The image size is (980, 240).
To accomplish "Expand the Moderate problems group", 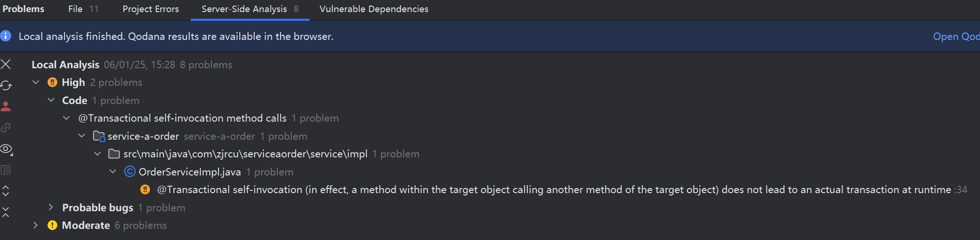I will tap(36, 225).
